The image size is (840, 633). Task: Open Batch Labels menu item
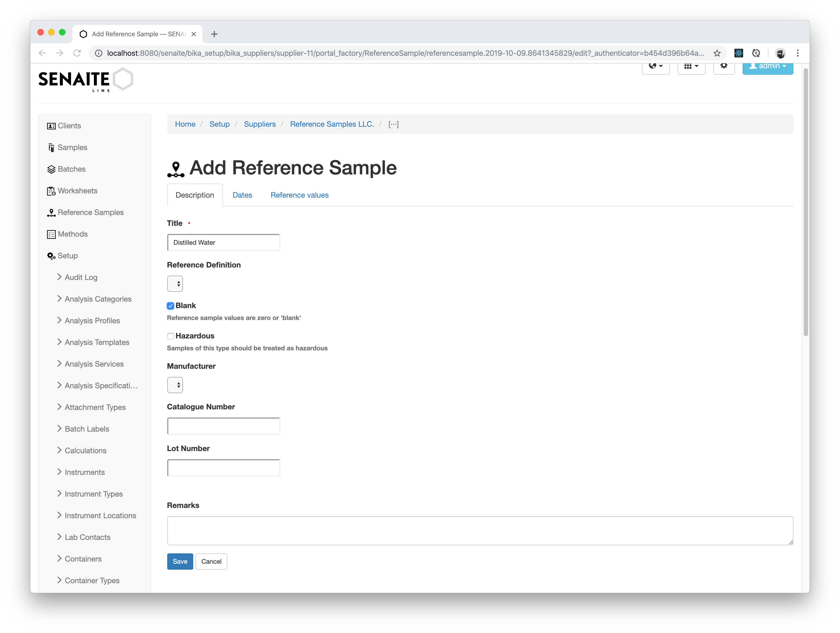[87, 429]
